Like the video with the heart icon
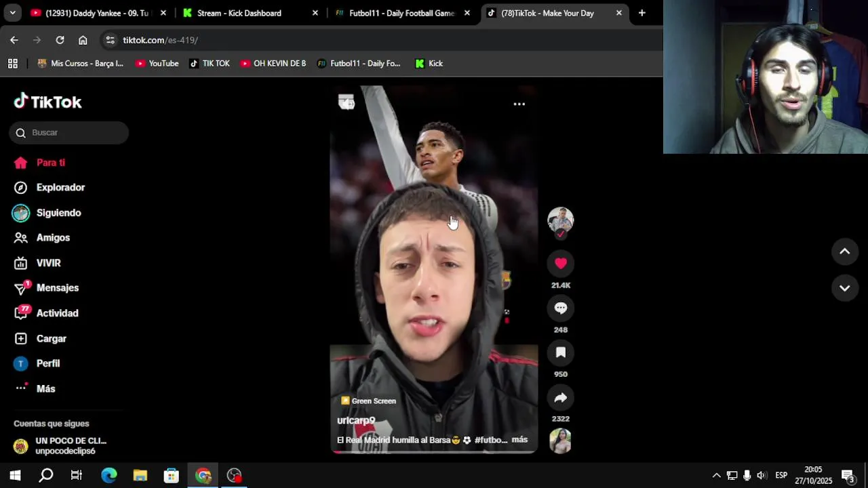 tap(560, 263)
